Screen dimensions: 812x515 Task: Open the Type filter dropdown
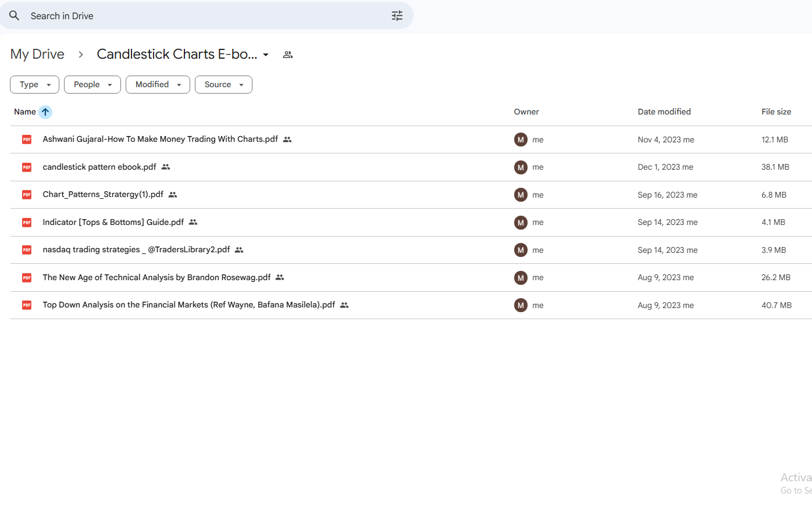pos(34,84)
